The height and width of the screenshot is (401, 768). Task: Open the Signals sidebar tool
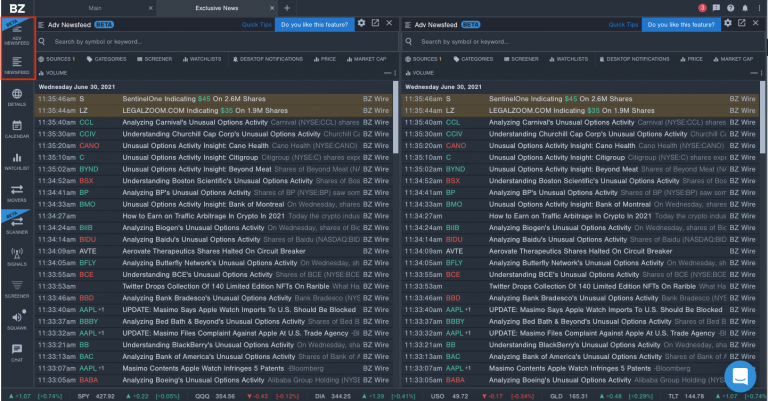coord(17,257)
